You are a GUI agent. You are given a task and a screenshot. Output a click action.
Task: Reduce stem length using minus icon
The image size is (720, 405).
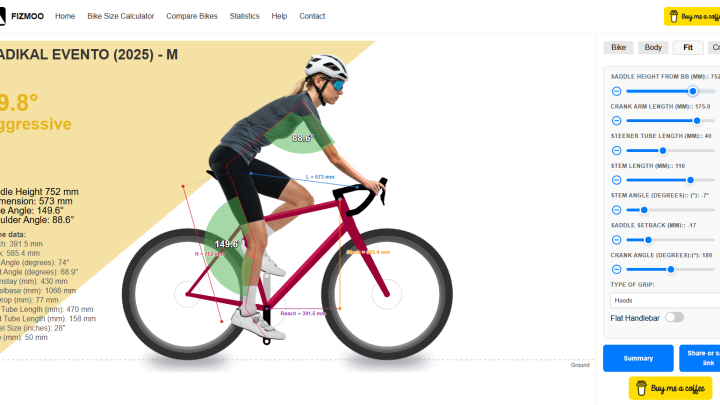tap(616, 180)
